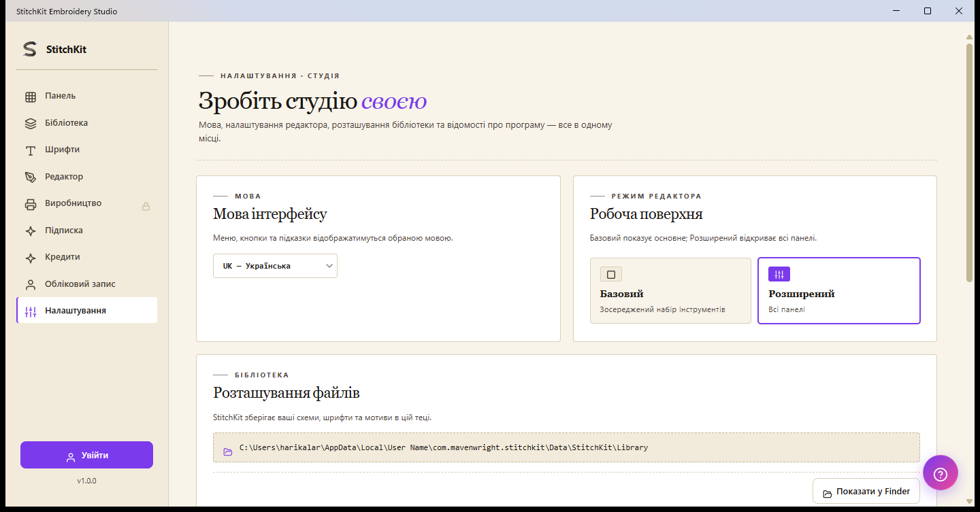The height and width of the screenshot is (512, 980).
Task: Click the square icon on Базовий card
Action: pyautogui.click(x=611, y=275)
